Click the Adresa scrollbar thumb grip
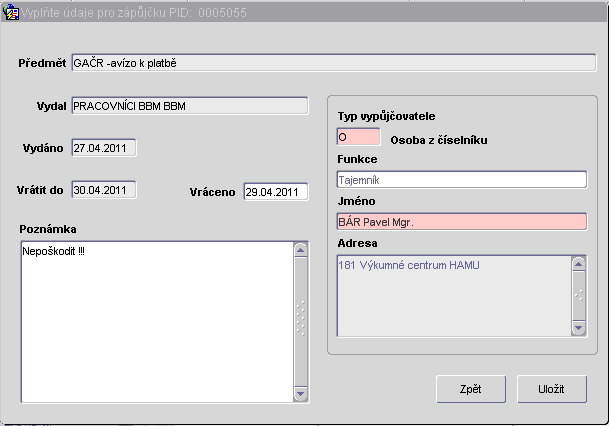Viewport: 609px width, 426px height. pos(578,296)
